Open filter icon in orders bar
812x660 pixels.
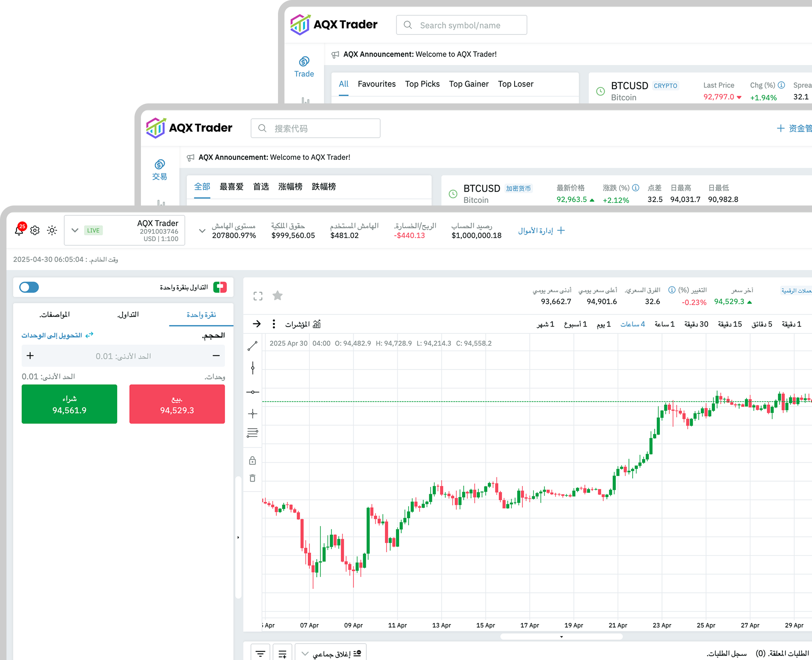click(260, 654)
